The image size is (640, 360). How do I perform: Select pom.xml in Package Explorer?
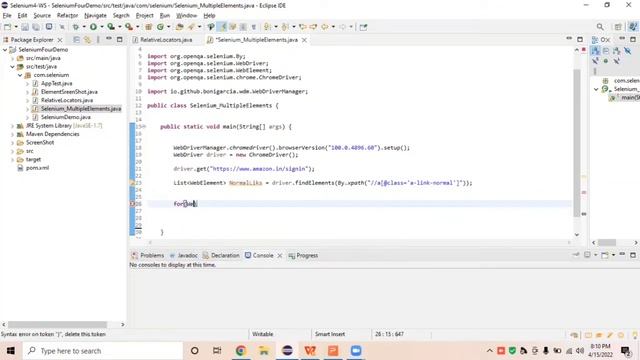(37, 168)
